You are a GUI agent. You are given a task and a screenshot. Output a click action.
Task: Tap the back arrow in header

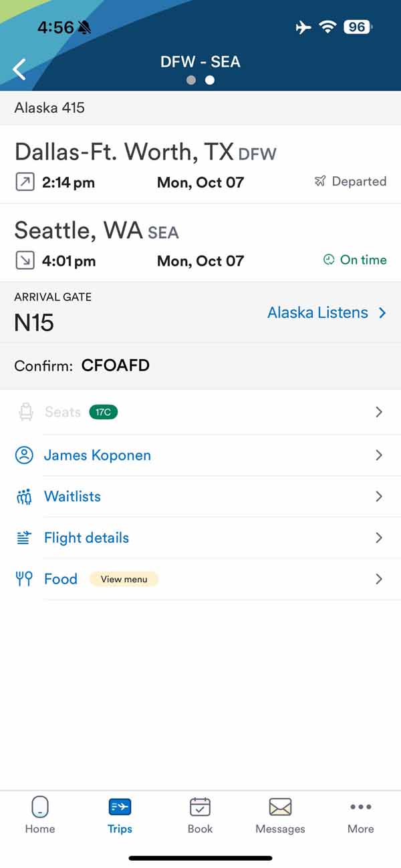(19, 68)
